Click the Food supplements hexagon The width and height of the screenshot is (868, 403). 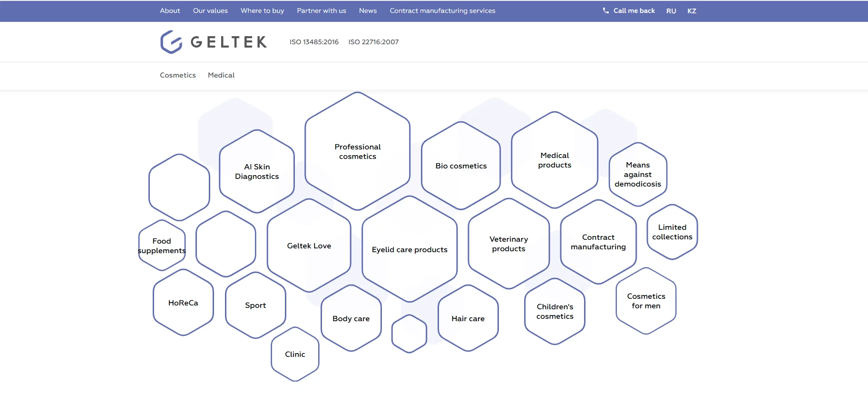point(162,246)
